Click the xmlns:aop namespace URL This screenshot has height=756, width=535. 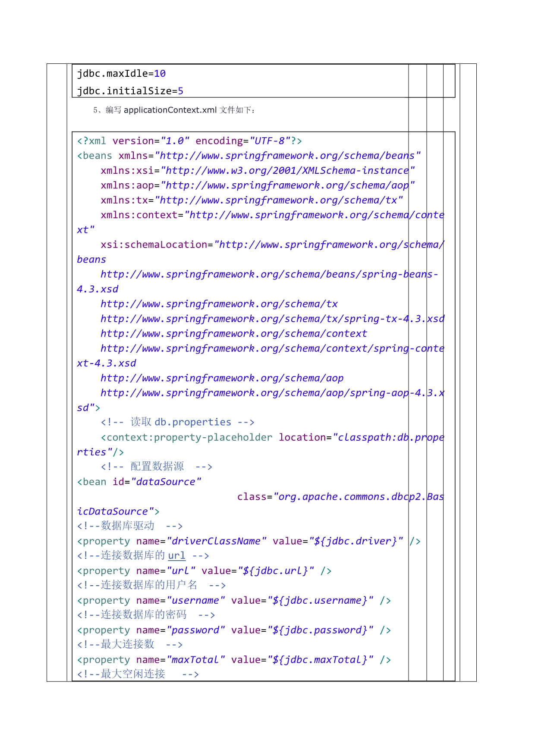[287, 185]
